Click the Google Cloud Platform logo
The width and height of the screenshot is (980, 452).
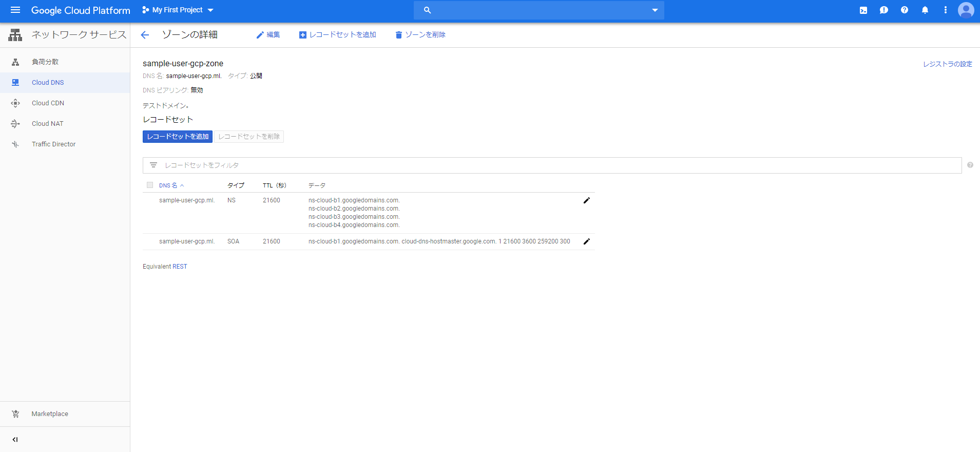click(81, 10)
